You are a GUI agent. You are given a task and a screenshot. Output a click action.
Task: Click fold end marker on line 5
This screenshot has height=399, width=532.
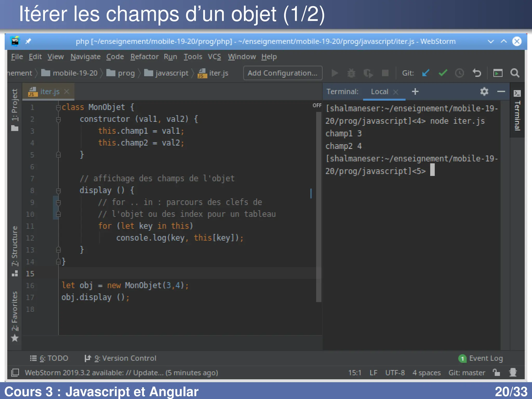[58, 155]
